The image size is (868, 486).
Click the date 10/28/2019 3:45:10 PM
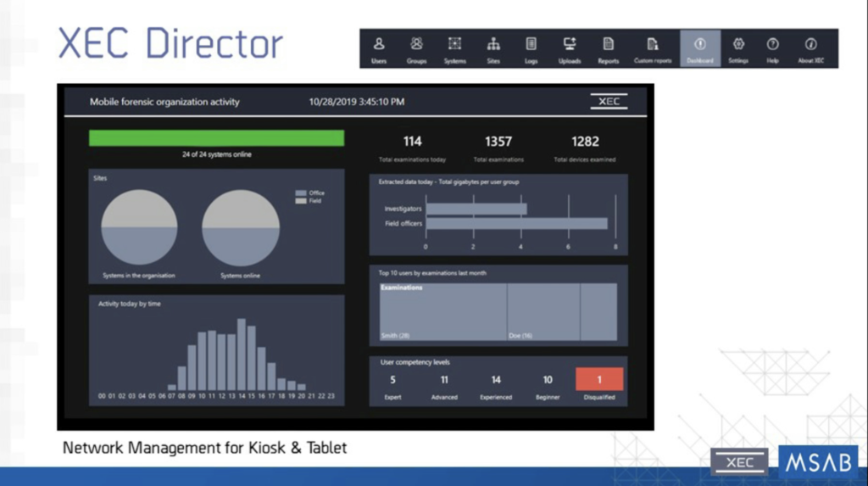click(x=357, y=102)
